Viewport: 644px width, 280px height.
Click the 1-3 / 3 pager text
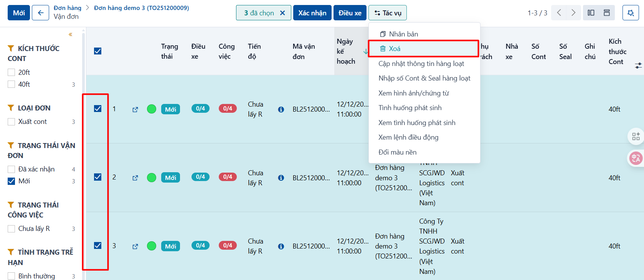537,13
